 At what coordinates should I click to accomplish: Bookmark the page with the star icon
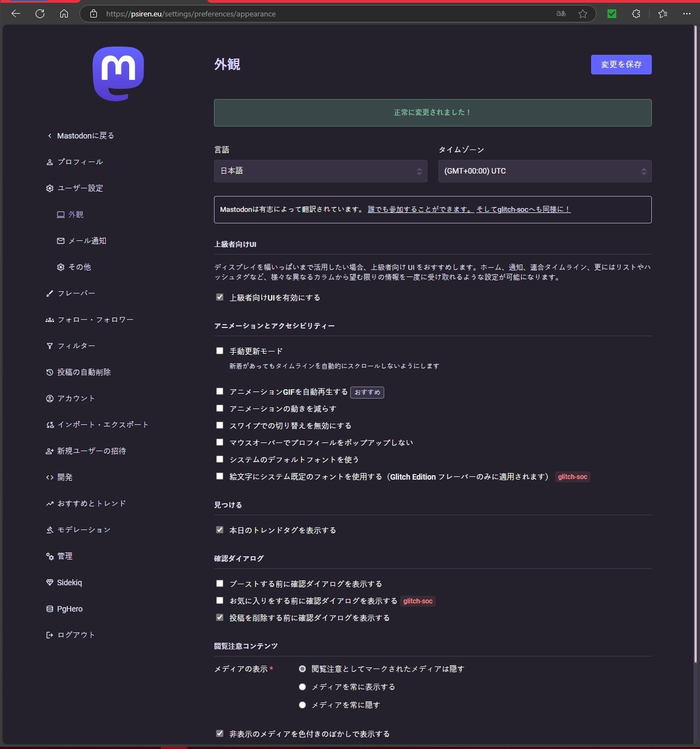[x=583, y=14]
